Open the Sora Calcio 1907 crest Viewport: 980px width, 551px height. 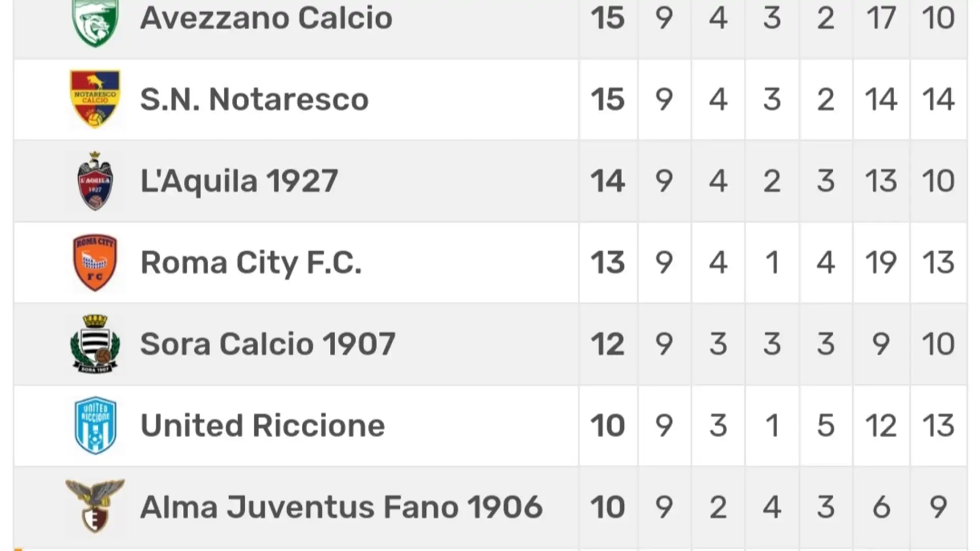(x=95, y=344)
